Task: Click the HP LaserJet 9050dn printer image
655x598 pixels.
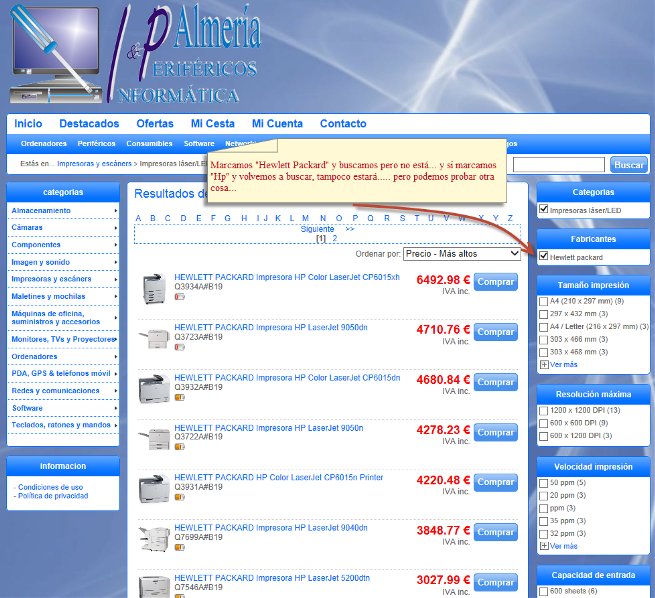Action: pyautogui.click(x=155, y=338)
